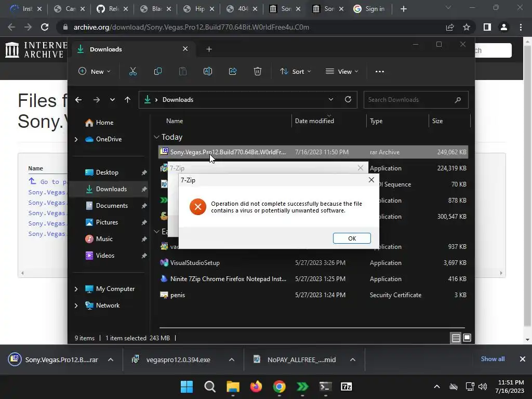Click the Copy icon in Explorer toolbar
The height and width of the screenshot is (399, 532).
click(x=158, y=71)
